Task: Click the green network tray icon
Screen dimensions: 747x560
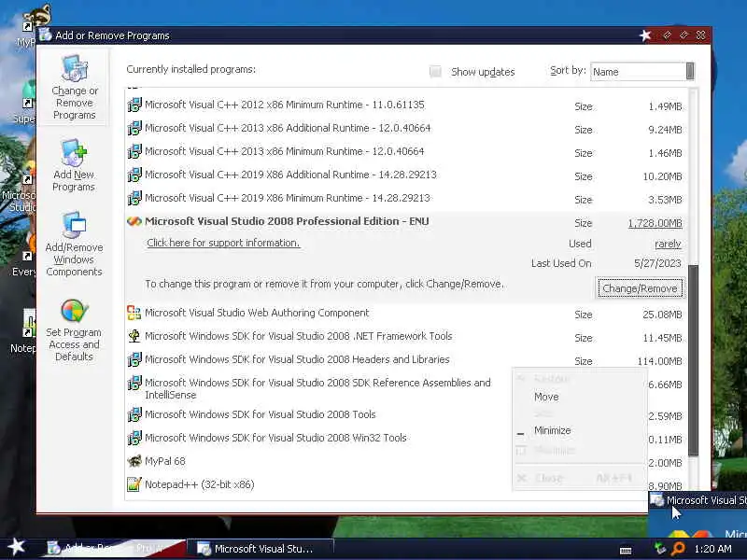Action: point(660,549)
